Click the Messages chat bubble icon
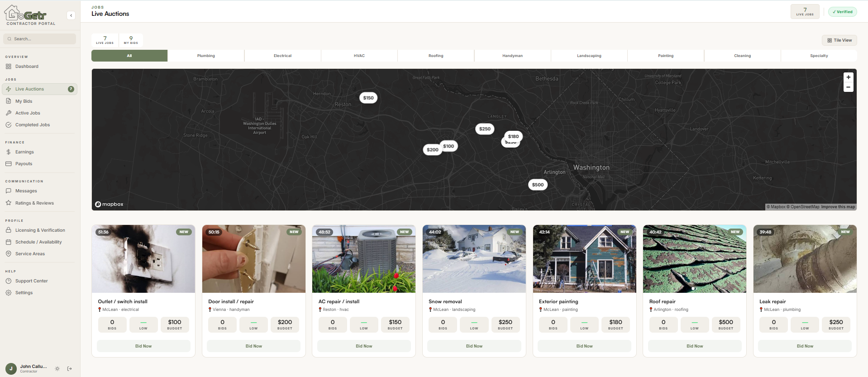 (9, 191)
